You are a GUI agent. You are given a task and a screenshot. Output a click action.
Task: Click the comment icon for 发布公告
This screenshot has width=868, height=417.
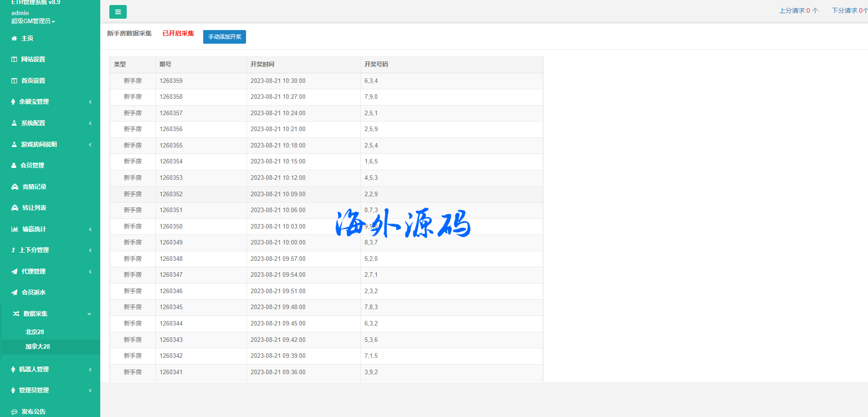click(x=15, y=412)
